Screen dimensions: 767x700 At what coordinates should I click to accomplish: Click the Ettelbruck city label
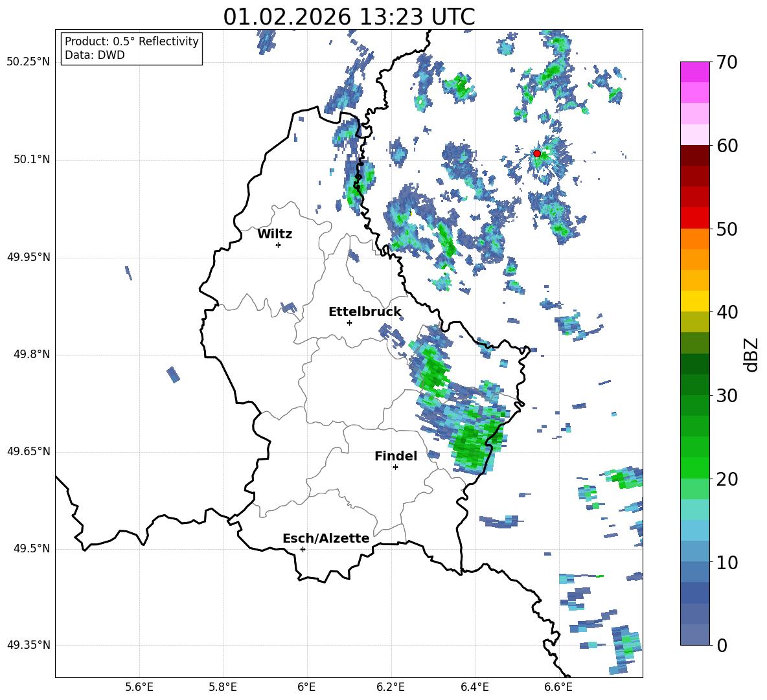tap(365, 312)
